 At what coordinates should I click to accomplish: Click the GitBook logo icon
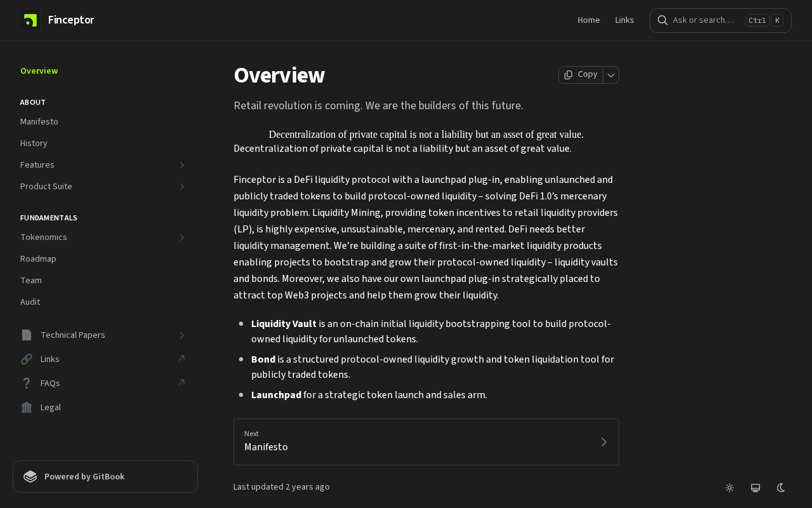coord(30,477)
